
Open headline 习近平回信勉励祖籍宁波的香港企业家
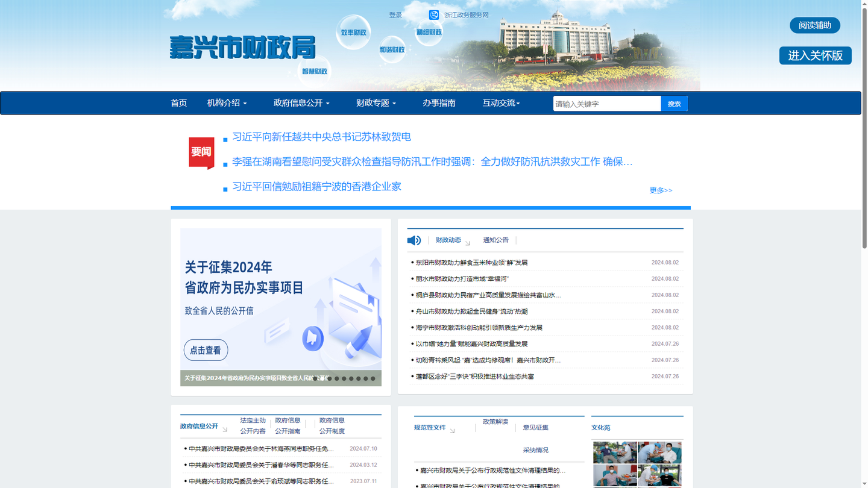coord(316,186)
